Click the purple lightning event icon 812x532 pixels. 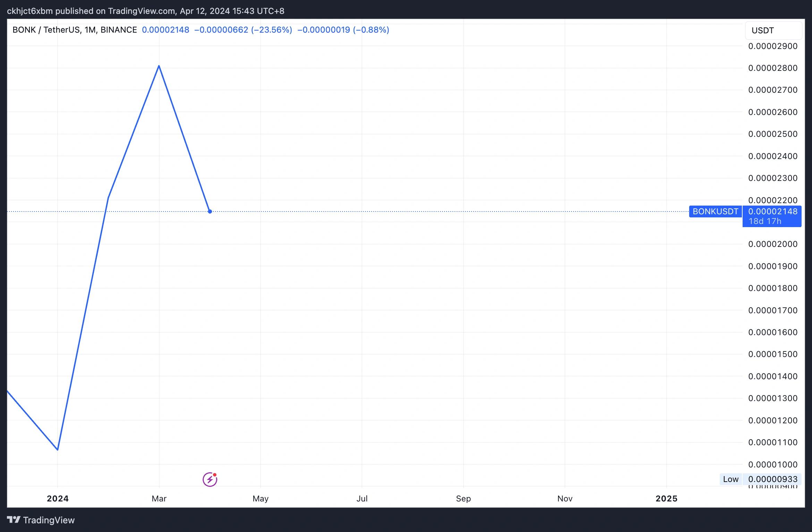coord(210,480)
